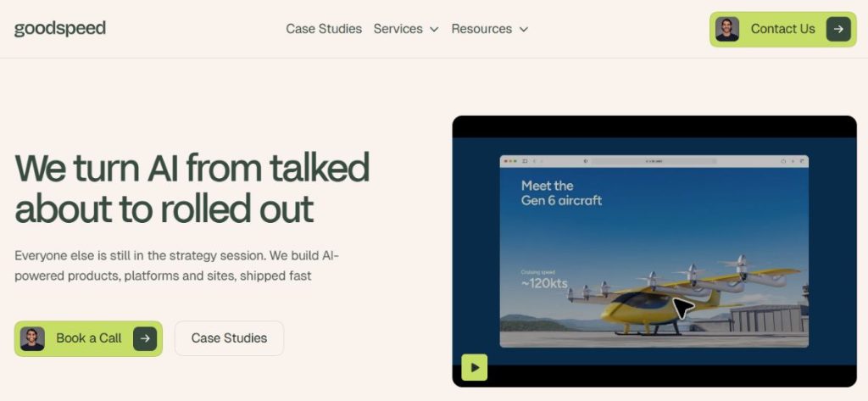
Task: Click the Gen 6 aircraft video preview
Action: [654, 252]
